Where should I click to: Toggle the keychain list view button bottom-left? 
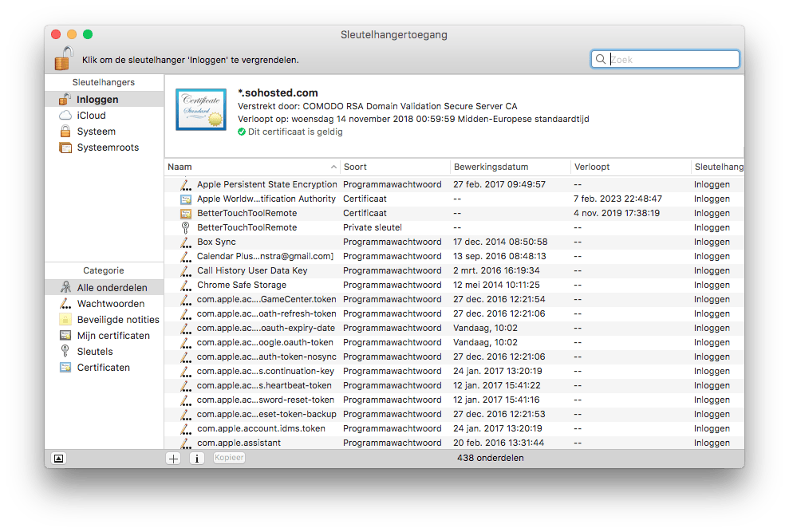59,459
